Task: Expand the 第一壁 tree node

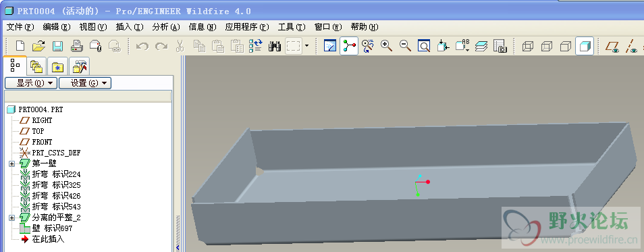Action: (x=11, y=163)
